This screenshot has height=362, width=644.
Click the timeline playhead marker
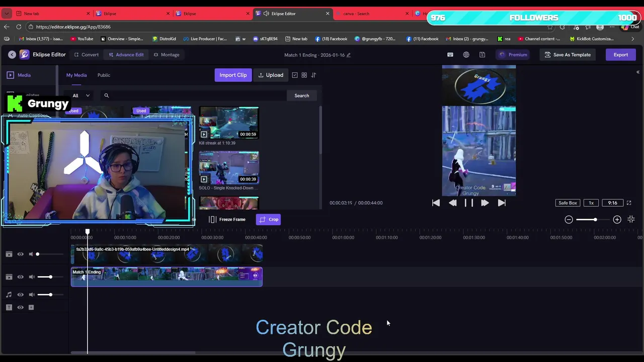click(88, 232)
